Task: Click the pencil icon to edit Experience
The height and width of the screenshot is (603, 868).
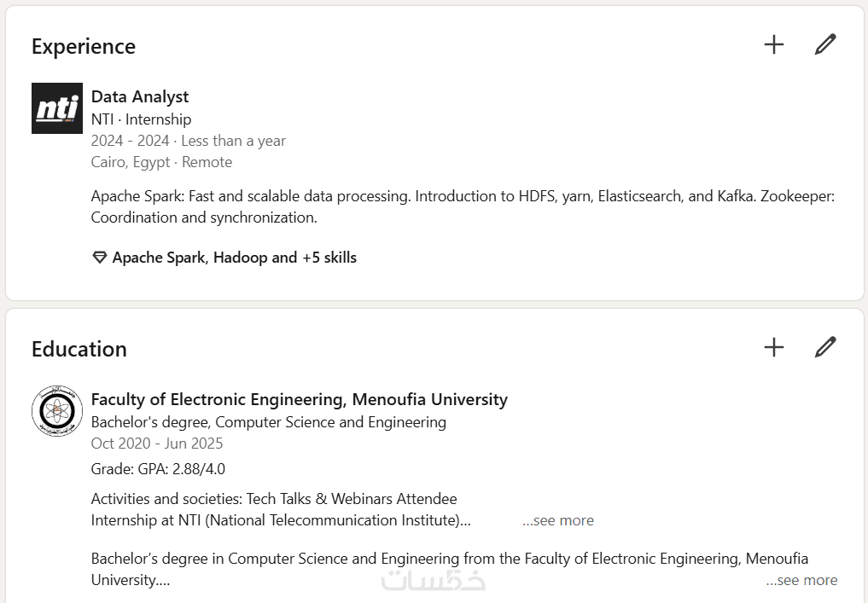Action: (824, 44)
